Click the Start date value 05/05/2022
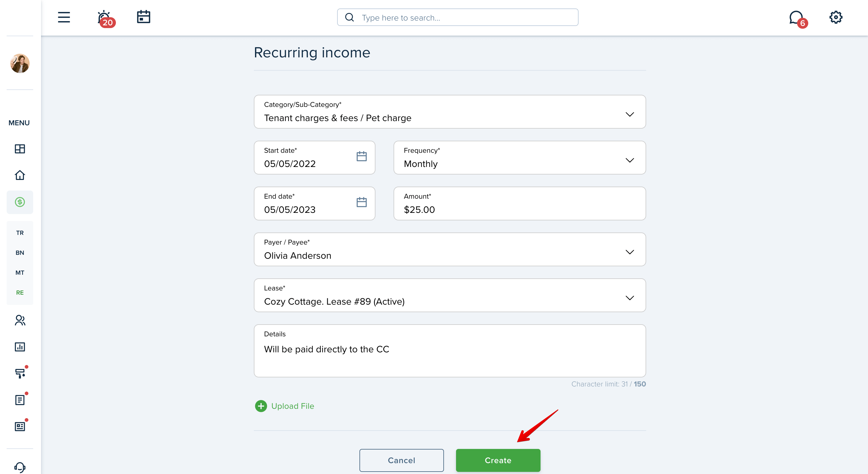Viewport: 868px width, 474px height. coord(290,164)
